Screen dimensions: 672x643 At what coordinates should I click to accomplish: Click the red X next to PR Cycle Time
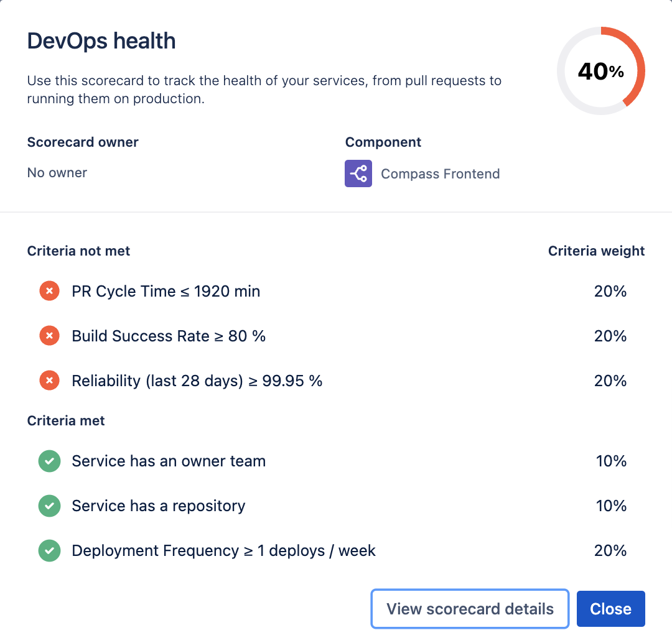(x=49, y=291)
